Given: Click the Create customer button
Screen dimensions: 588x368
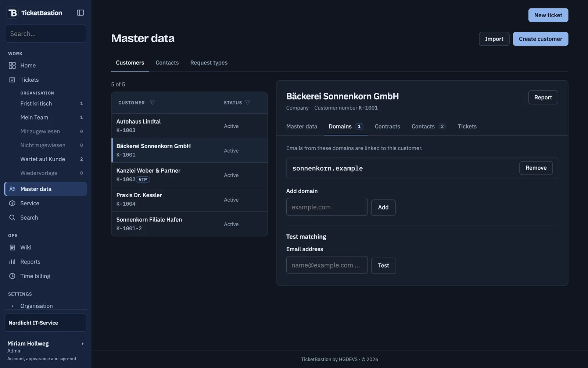Looking at the screenshot, I should click(541, 39).
